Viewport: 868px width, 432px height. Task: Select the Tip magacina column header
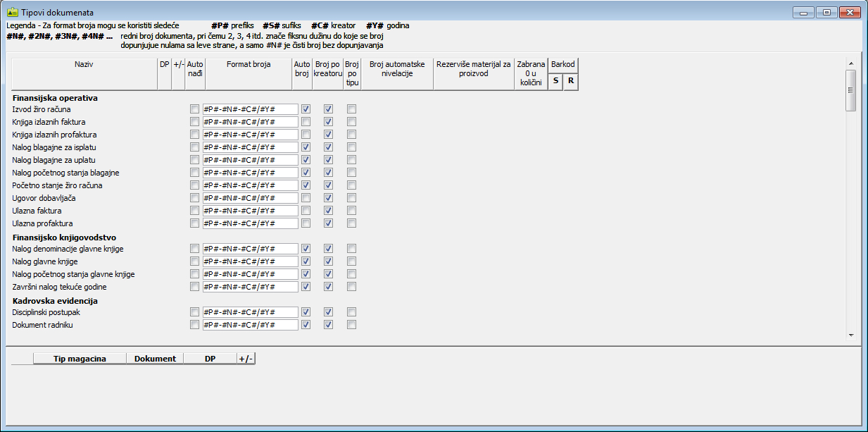(80, 359)
